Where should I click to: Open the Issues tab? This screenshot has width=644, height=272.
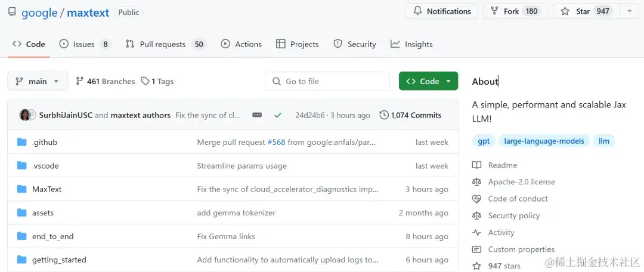[85, 44]
